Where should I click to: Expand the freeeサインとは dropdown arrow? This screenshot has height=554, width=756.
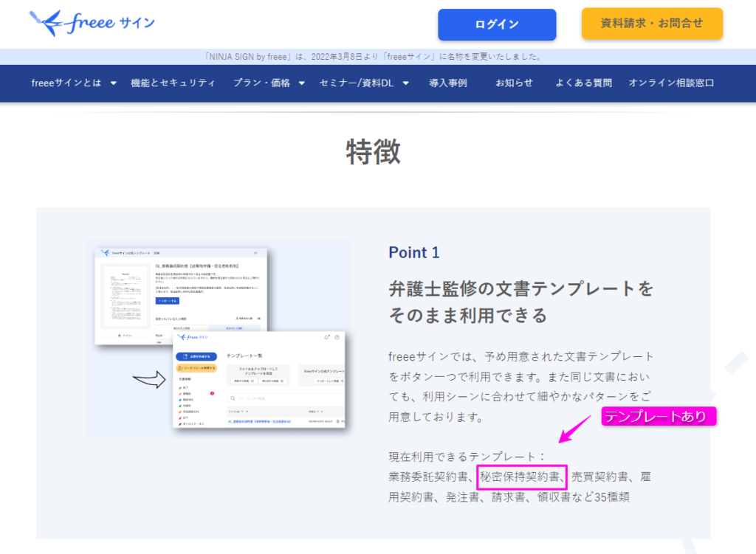[113, 83]
